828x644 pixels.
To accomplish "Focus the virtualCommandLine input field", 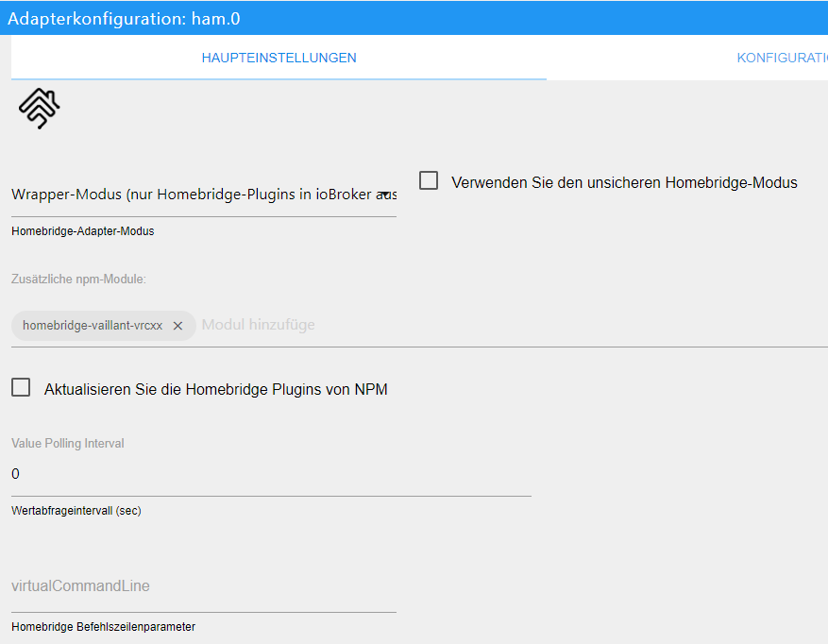I will (203, 586).
